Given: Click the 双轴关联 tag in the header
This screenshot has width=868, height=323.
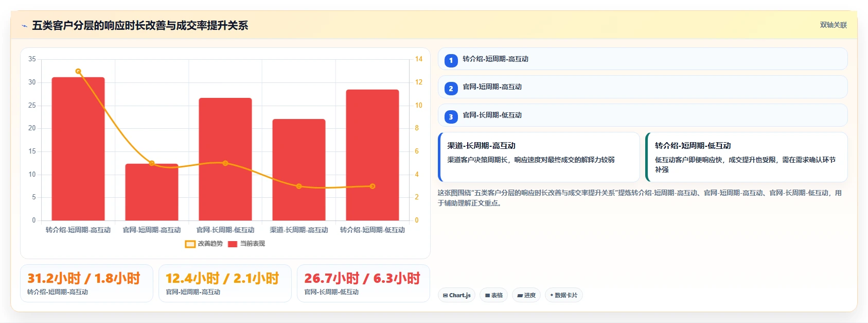Looking at the screenshot, I should [833, 25].
